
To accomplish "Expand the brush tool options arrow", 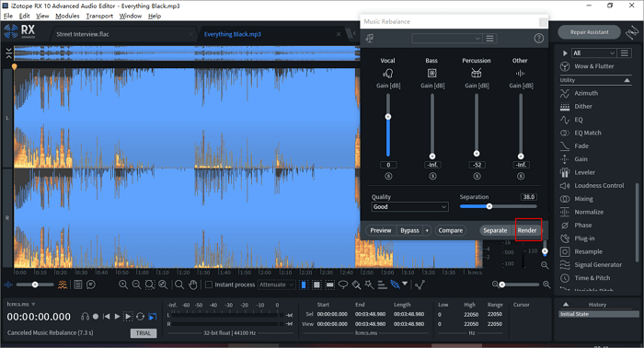I will point(406,284).
